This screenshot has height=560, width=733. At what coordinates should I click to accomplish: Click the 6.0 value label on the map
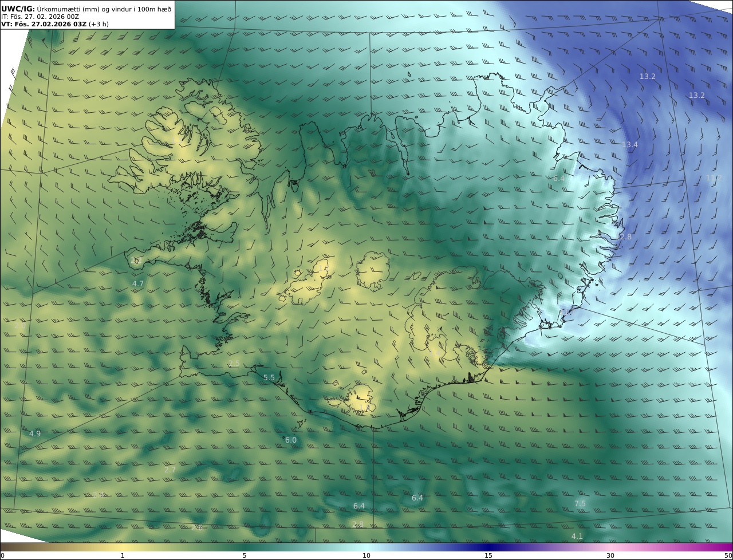coord(291,440)
